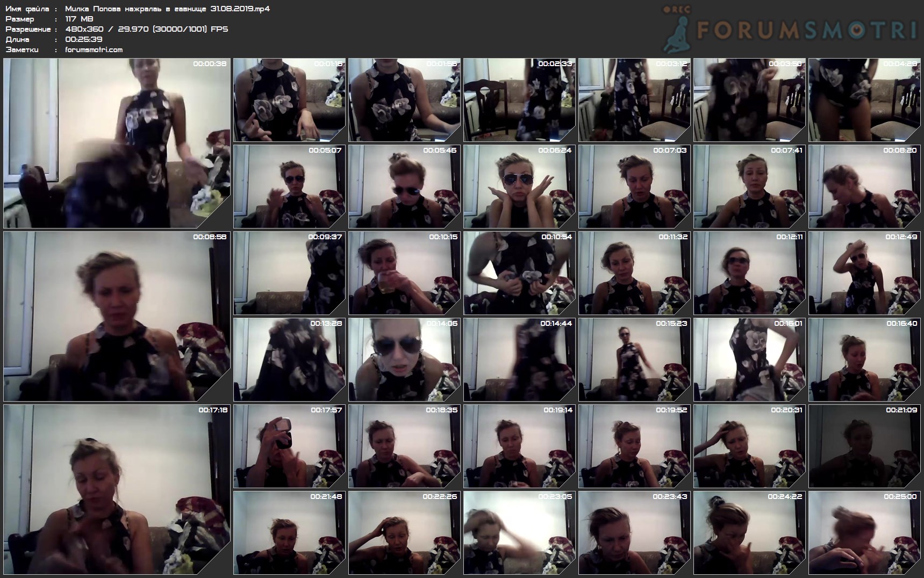Click the dark thumbnail at 00:21:09
The width and height of the screenshot is (924, 578).
click(x=864, y=446)
